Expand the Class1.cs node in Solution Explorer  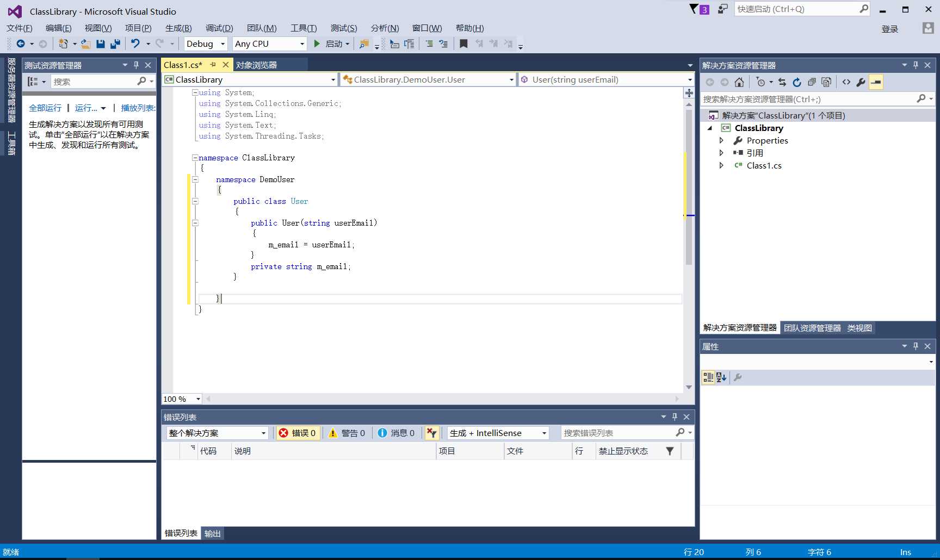(721, 166)
